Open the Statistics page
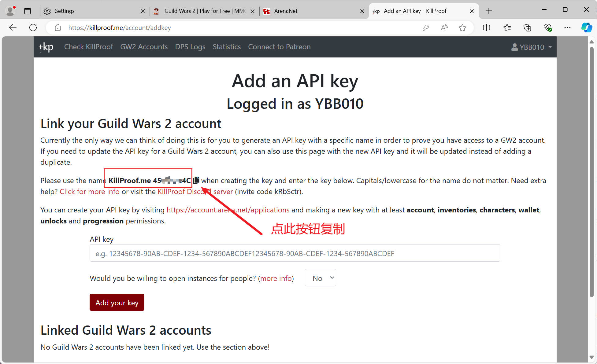Image resolution: width=597 pixels, height=364 pixels. click(x=227, y=47)
